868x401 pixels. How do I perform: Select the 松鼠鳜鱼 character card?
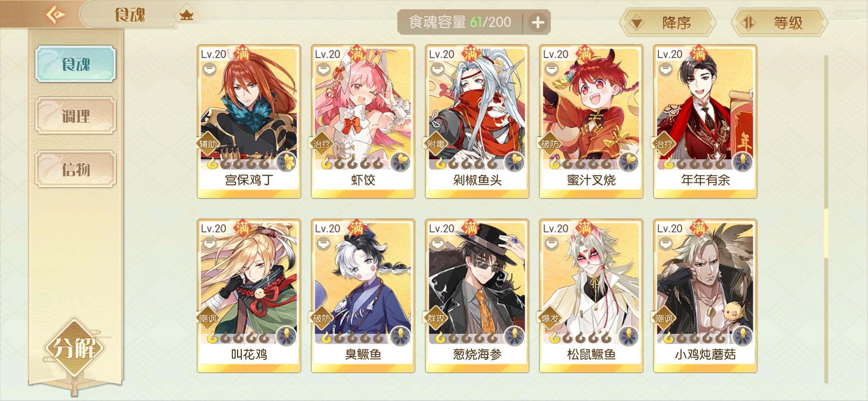pyautogui.click(x=591, y=296)
